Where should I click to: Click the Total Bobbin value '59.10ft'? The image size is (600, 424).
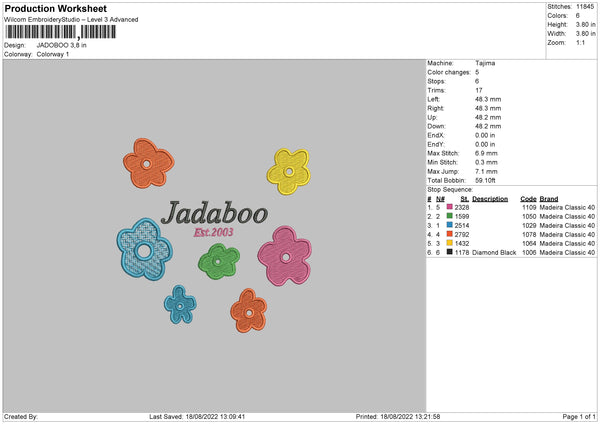coord(486,180)
